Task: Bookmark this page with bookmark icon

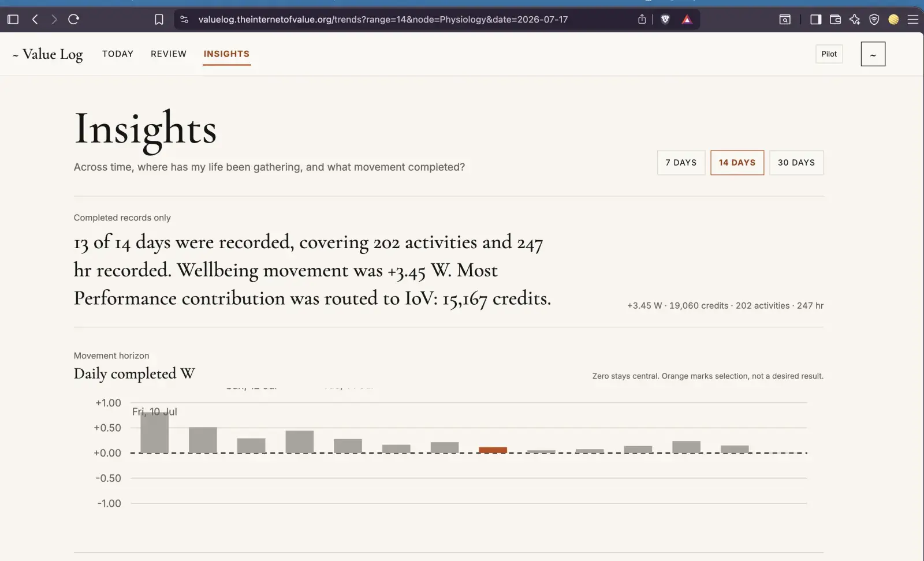Action: pyautogui.click(x=159, y=20)
